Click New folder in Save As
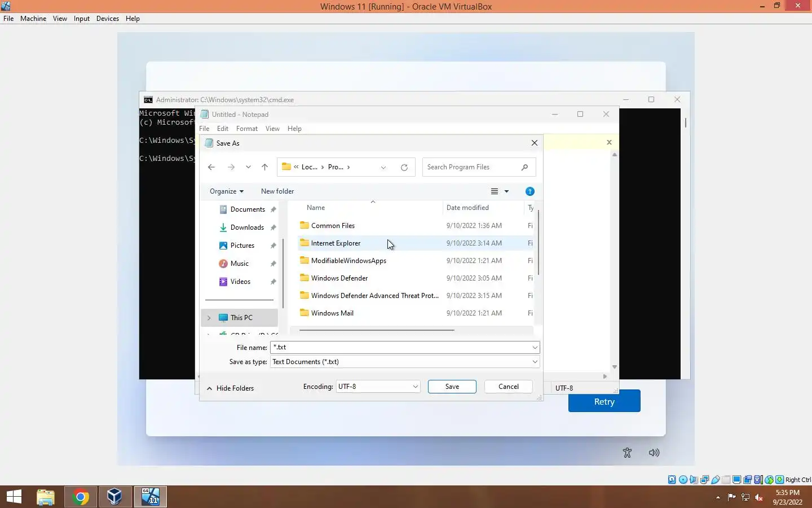This screenshot has height=508, width=812. pos(277,191)
